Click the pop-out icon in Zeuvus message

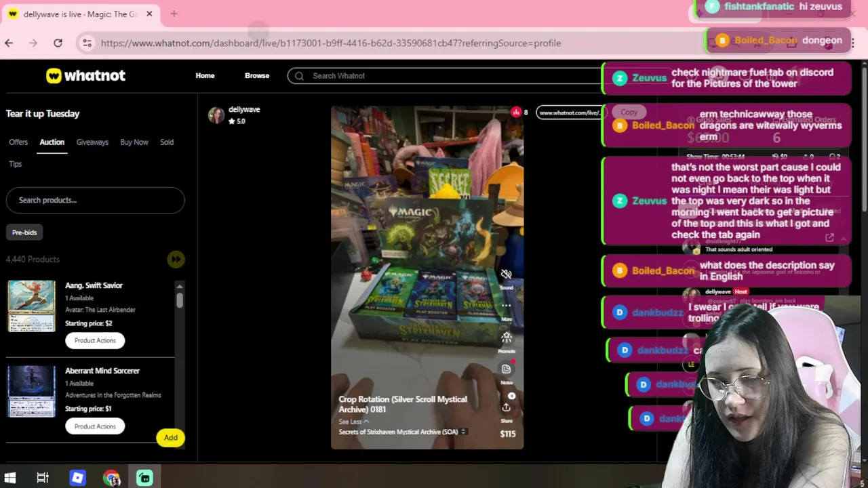(829, 237)
